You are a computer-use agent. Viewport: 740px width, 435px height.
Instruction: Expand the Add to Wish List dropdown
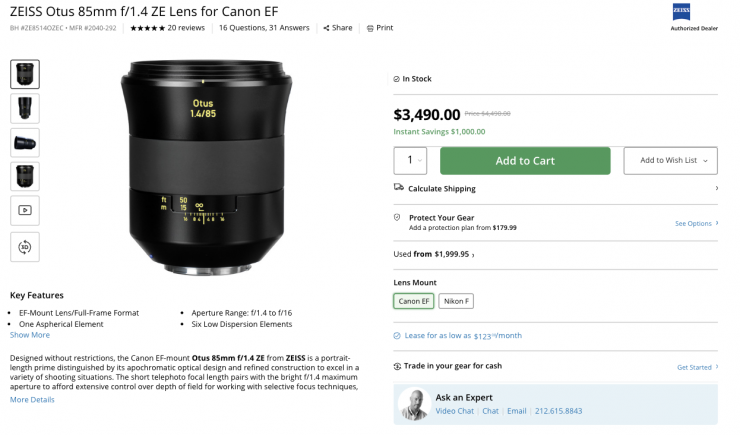pyautogui.click(x=705, y=160)
